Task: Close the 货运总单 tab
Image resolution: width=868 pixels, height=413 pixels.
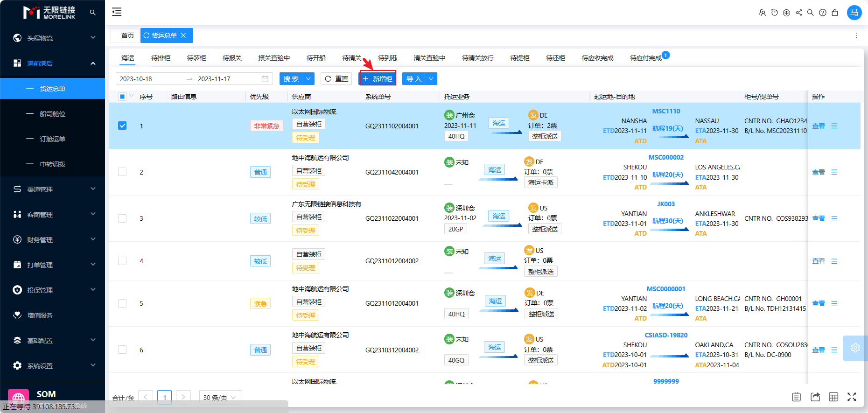Action: click(x=183, y=35)
